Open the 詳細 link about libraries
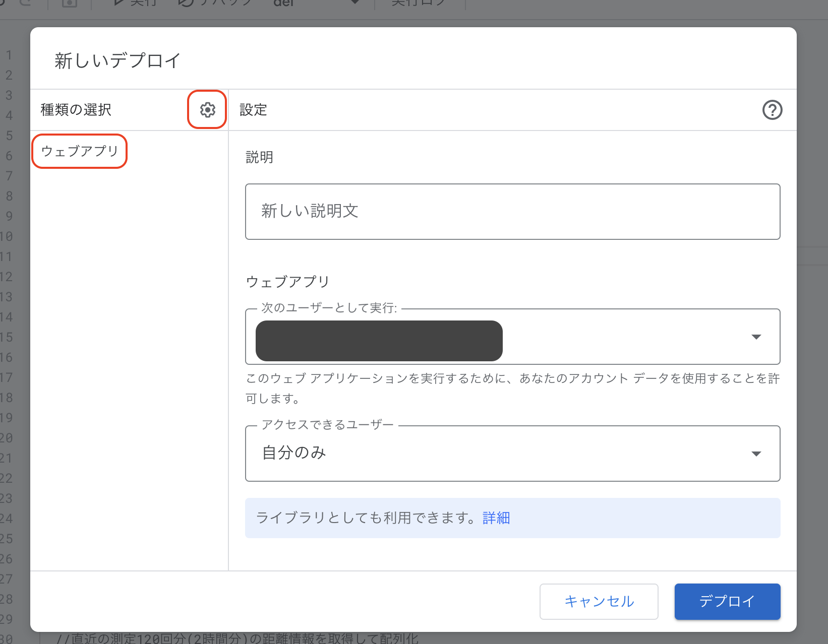Viewport: 828px width, 644px height. [496, 518]
